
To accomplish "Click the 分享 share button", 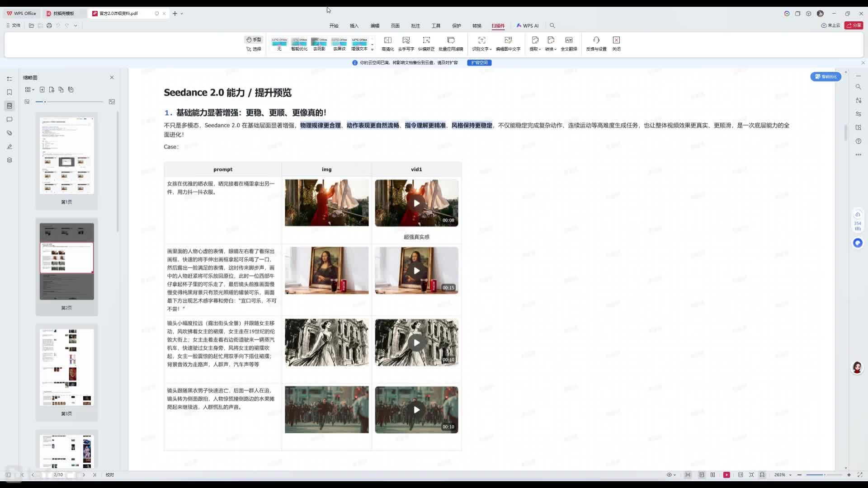I will (x=854, y=26).
